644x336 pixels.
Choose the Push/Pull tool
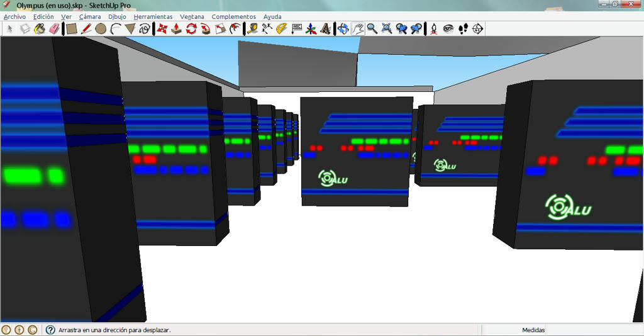coord(177,29)
